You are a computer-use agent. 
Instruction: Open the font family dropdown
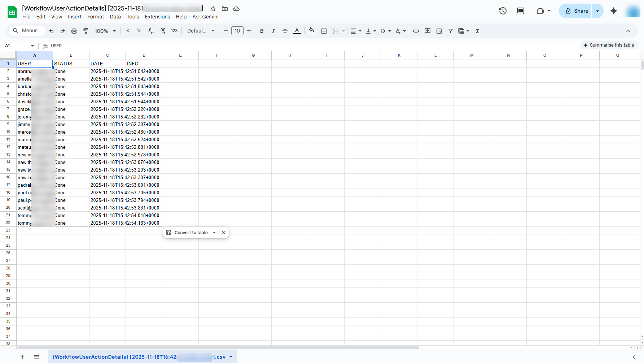pyautogui.click(x=201, y=31)
